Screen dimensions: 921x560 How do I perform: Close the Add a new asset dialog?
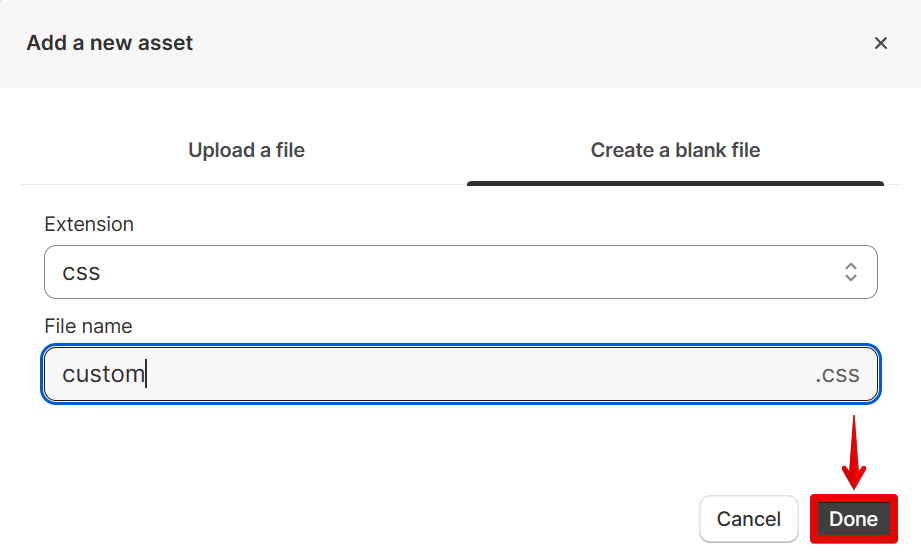click(x=881, y=43)
